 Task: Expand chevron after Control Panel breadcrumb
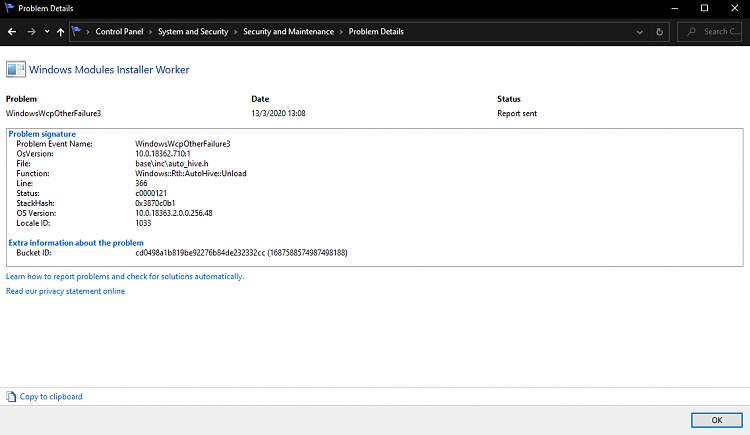pyautogui.click(x=151, y=31)
